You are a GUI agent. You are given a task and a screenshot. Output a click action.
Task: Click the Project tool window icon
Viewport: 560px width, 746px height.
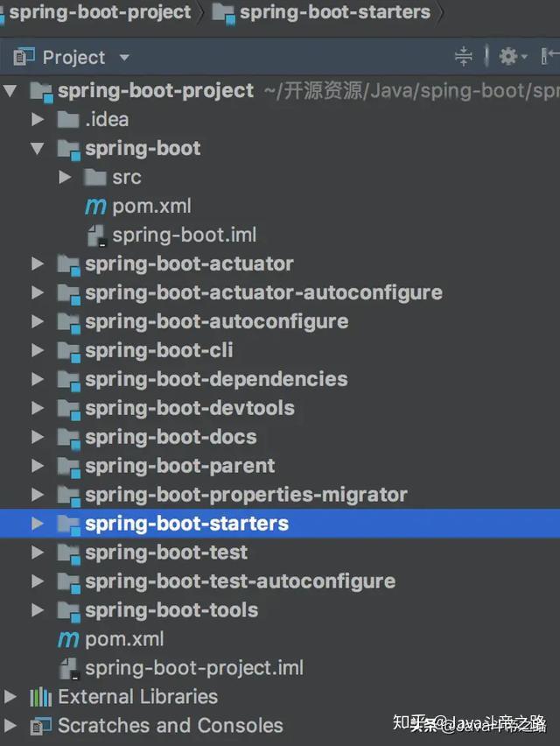[24, 57]
